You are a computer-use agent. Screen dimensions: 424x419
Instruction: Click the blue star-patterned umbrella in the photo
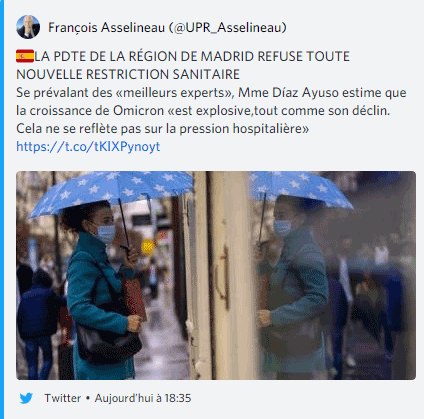click(112, 193)
